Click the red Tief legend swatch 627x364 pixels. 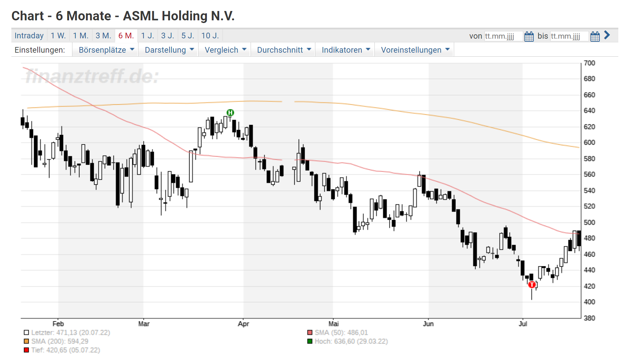coord(26,350)
